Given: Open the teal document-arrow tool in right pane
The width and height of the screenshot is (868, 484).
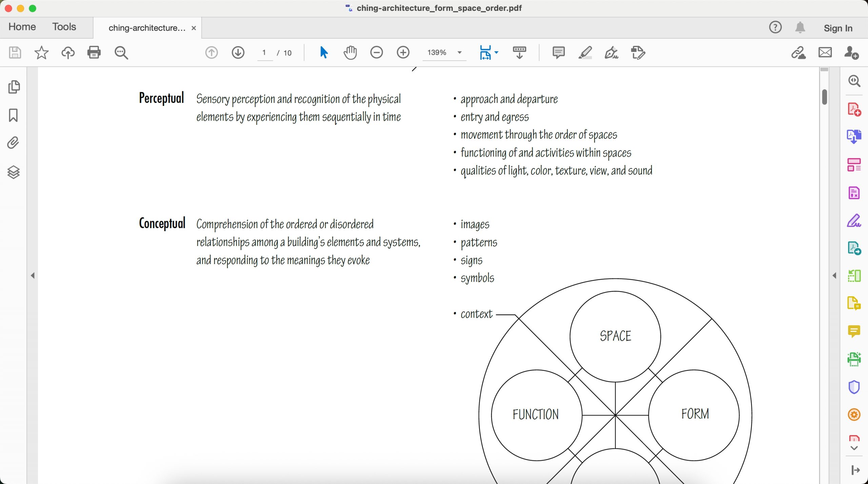Looking at the screenshot, I should [854, 248].
